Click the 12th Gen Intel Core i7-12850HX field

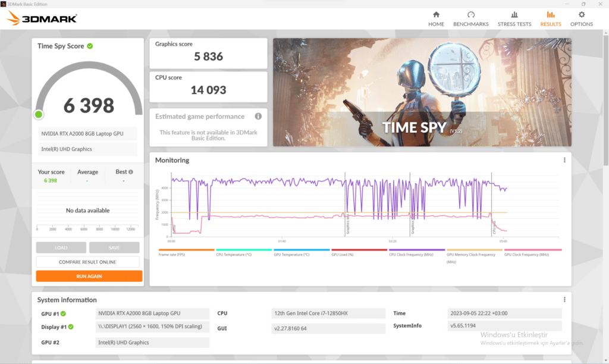point(328,313)
